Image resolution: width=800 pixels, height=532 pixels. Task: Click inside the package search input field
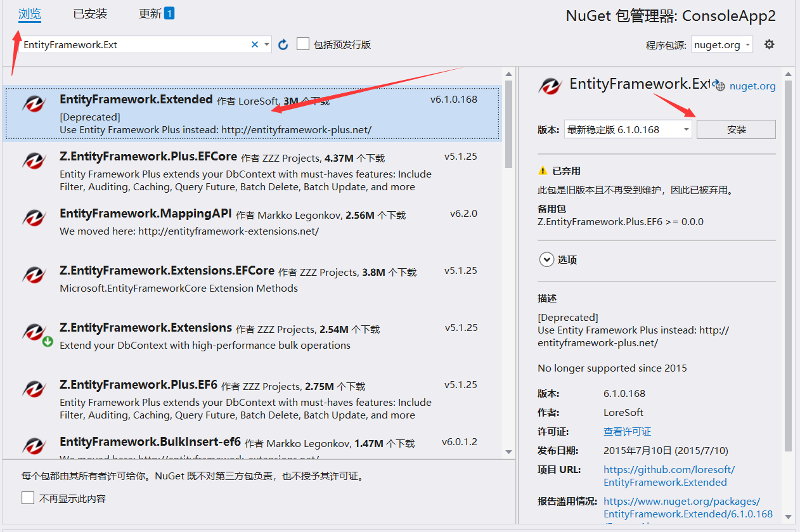127,44
